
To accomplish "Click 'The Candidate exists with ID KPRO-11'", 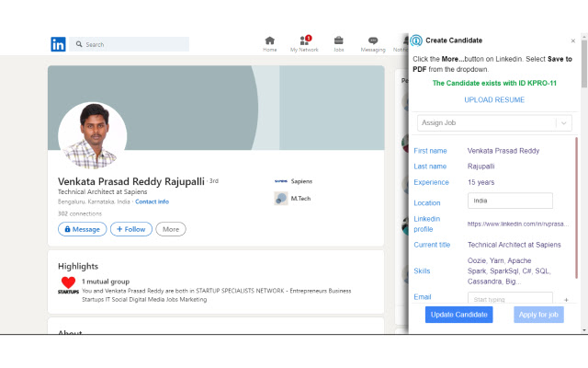I will 494,83.
